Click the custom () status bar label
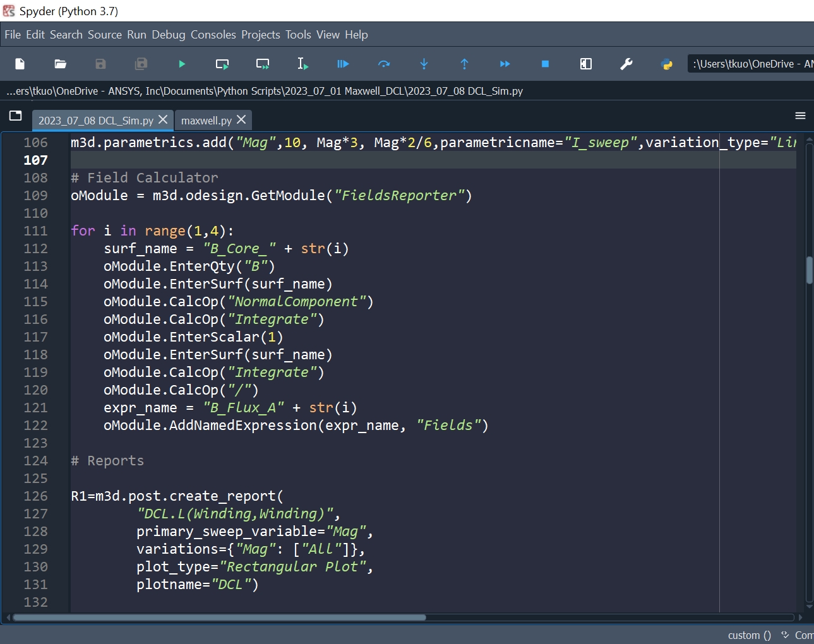The height and width of the screenshot is (644, 814). 749,635
